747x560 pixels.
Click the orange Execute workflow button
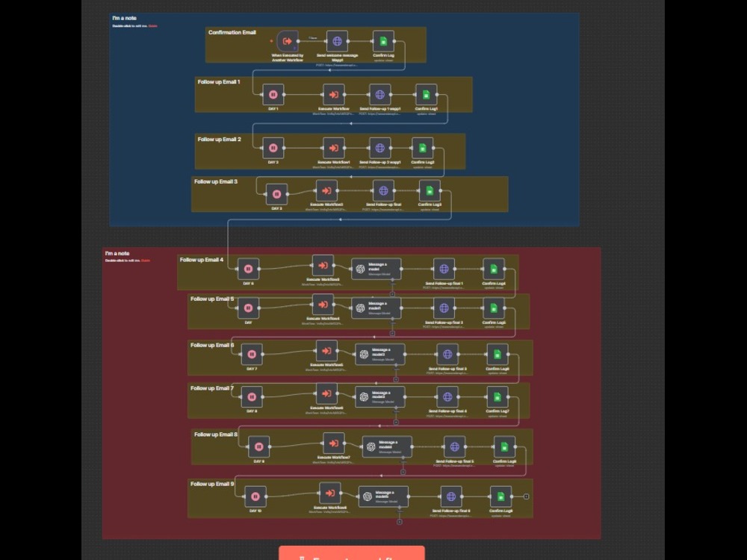click(352, 553)
